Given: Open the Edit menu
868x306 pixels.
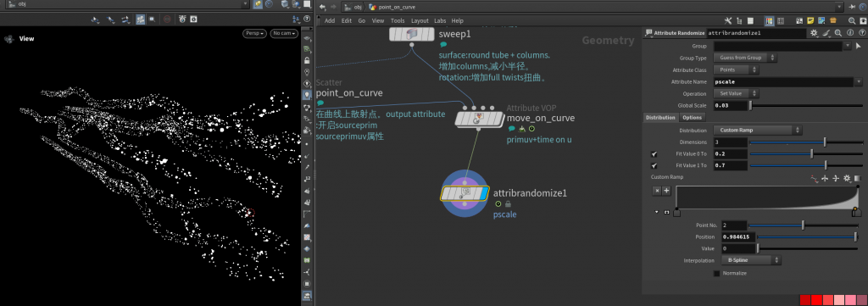Looking at the screenshot, I should pyautogui.click(x=347, y=21).
